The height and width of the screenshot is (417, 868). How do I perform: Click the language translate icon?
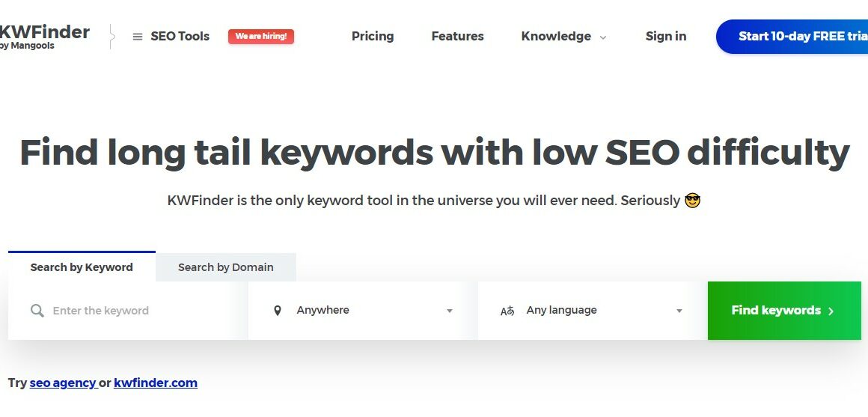pos(507,311)
